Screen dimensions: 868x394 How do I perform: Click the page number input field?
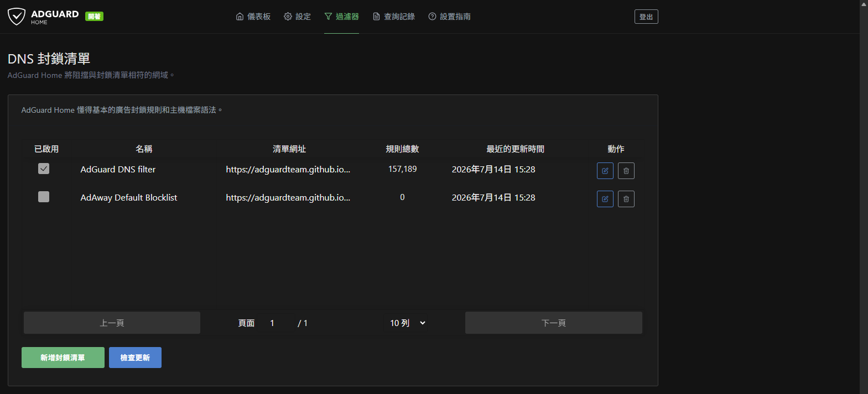tap(277, 323)
